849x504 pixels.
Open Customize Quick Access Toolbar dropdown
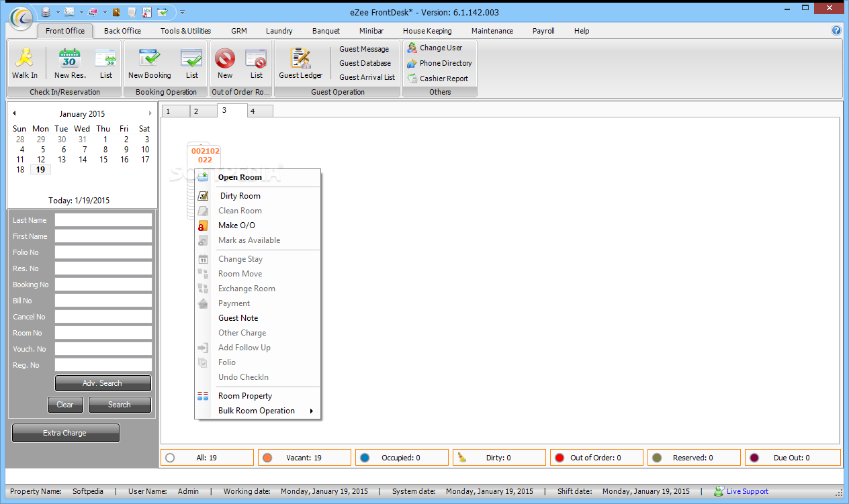183,12
